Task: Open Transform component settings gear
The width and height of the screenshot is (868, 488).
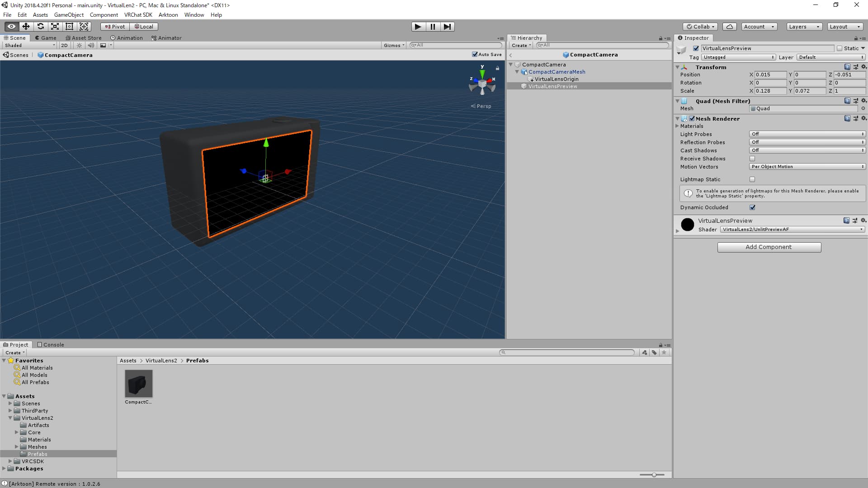Action: pyautogui.click(x=863, y=67)
